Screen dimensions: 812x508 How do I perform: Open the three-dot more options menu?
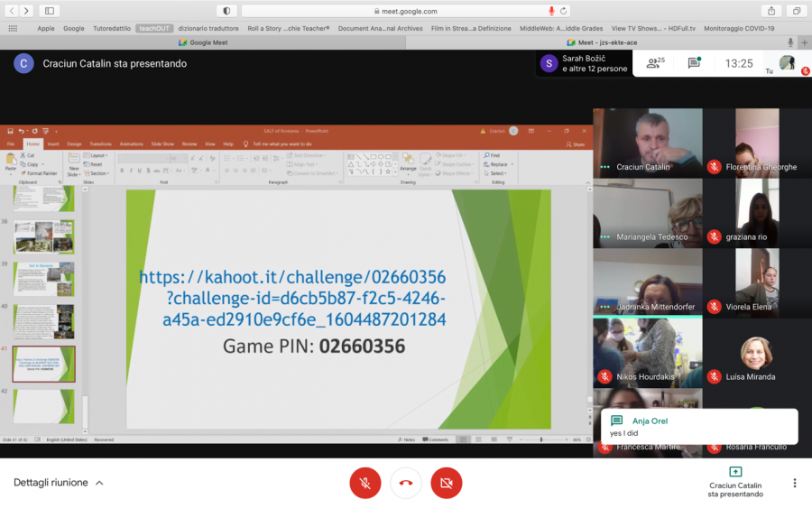(794, 483)
